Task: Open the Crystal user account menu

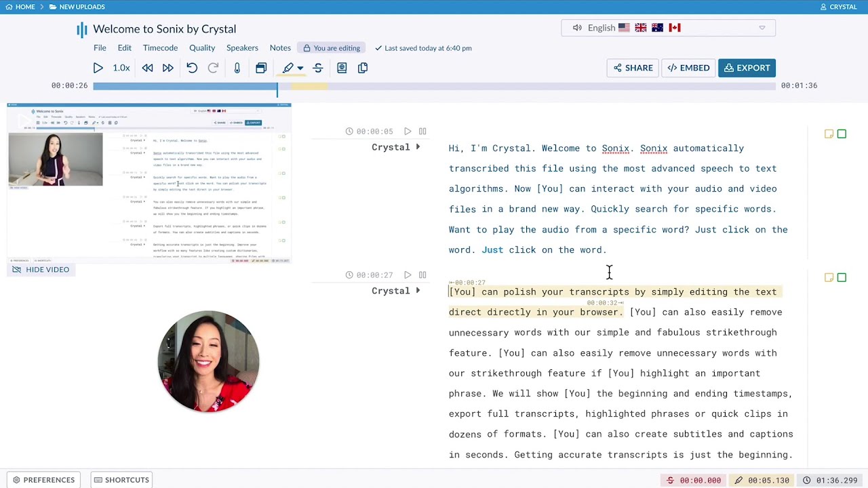Action: [839, 7]
